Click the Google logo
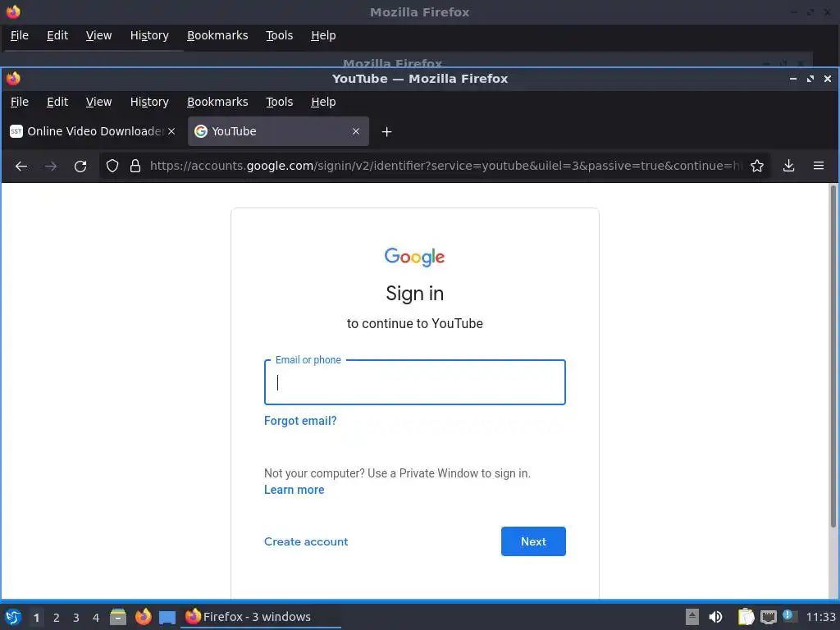Screen dimensions: 840x630 coord(414,257)
